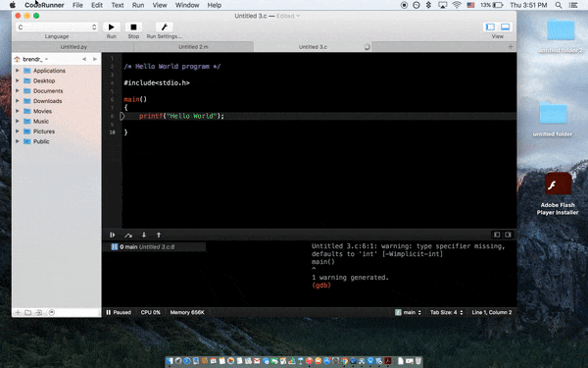Screen dimensions: 588x368
Task: Click the #include<stdio.h> line
Action: 157,83
